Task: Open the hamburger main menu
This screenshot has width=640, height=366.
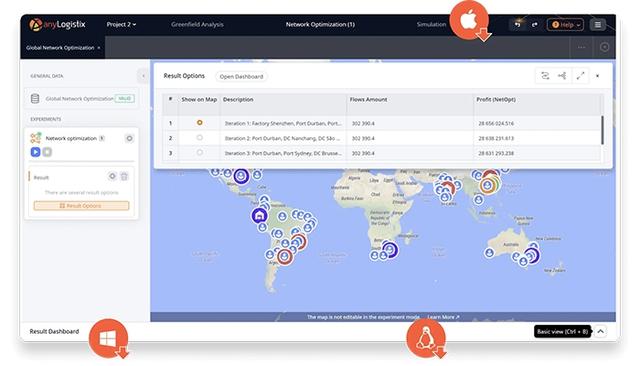Action: click(598, 25)
